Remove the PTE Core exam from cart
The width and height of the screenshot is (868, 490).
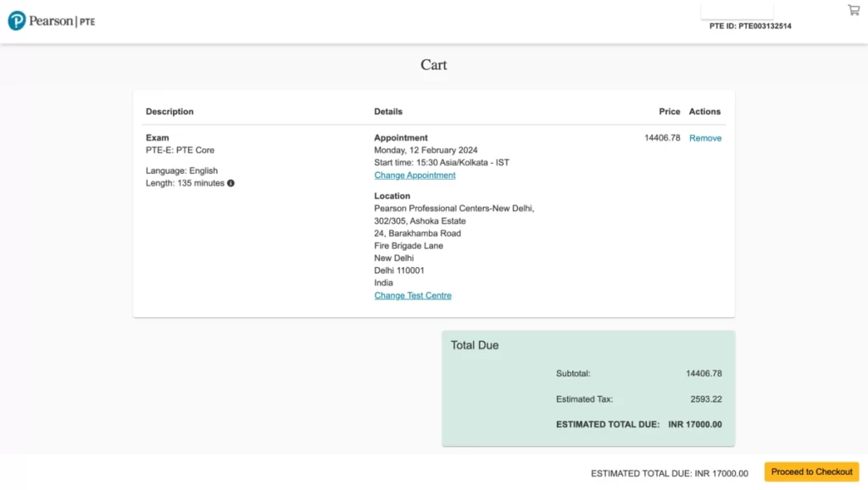click(x=705, y=138)
